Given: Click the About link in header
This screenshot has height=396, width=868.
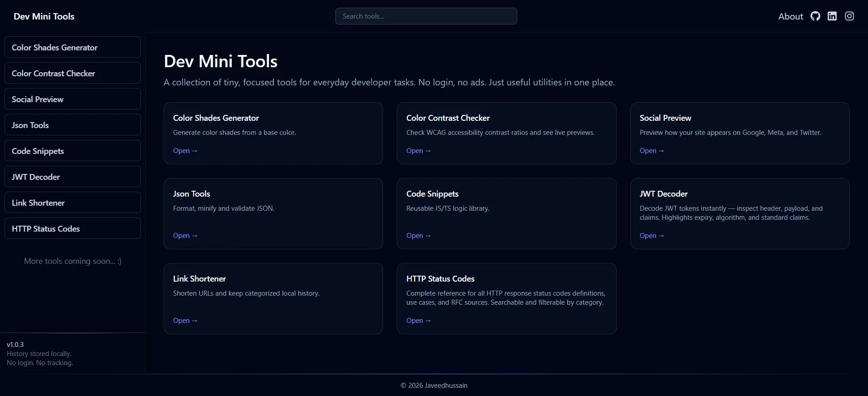Looking at the screenshot, I should click(x=791, y=16).
